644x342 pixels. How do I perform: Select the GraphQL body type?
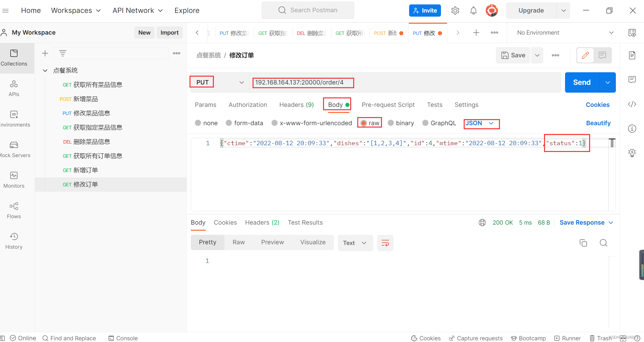439,123
